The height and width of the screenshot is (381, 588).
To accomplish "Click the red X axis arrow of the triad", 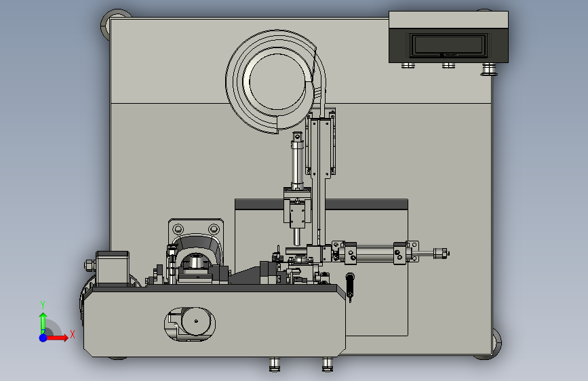I will point(57,338).
